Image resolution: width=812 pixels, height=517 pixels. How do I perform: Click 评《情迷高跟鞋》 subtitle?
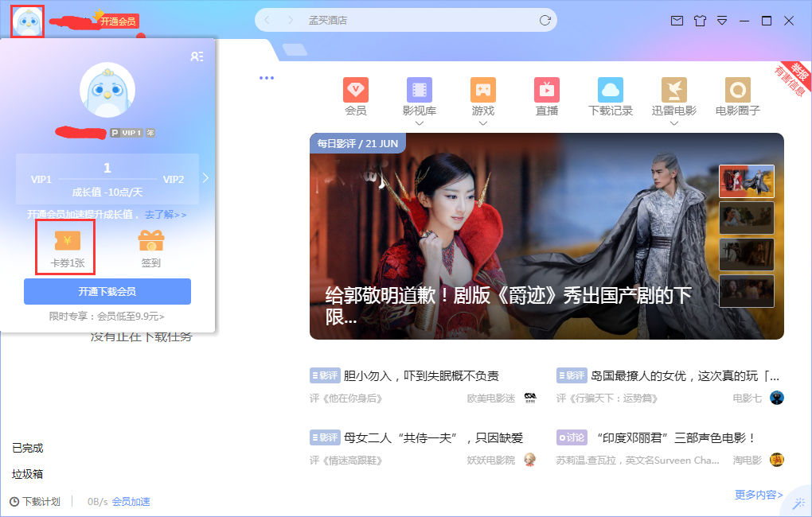click(346, 460)
